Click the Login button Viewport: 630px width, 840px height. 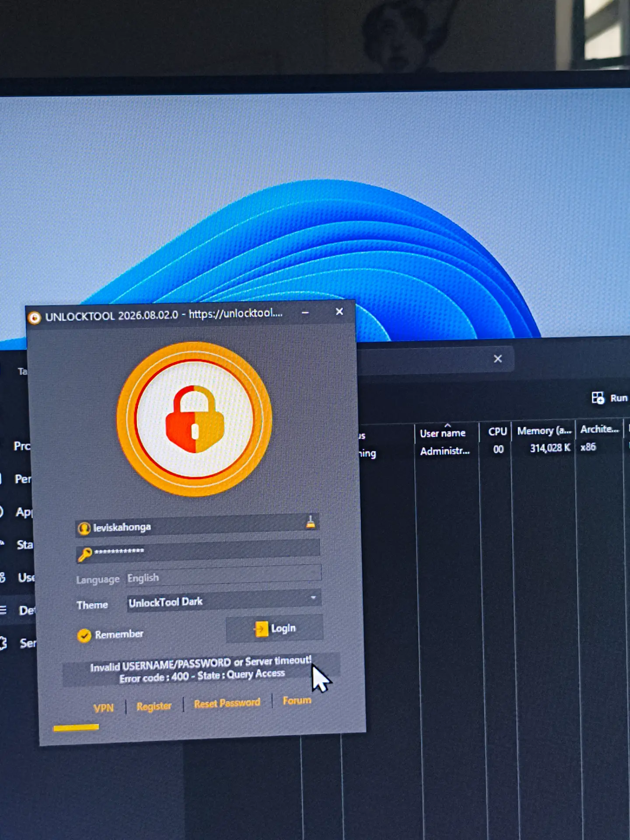(275, 629)
